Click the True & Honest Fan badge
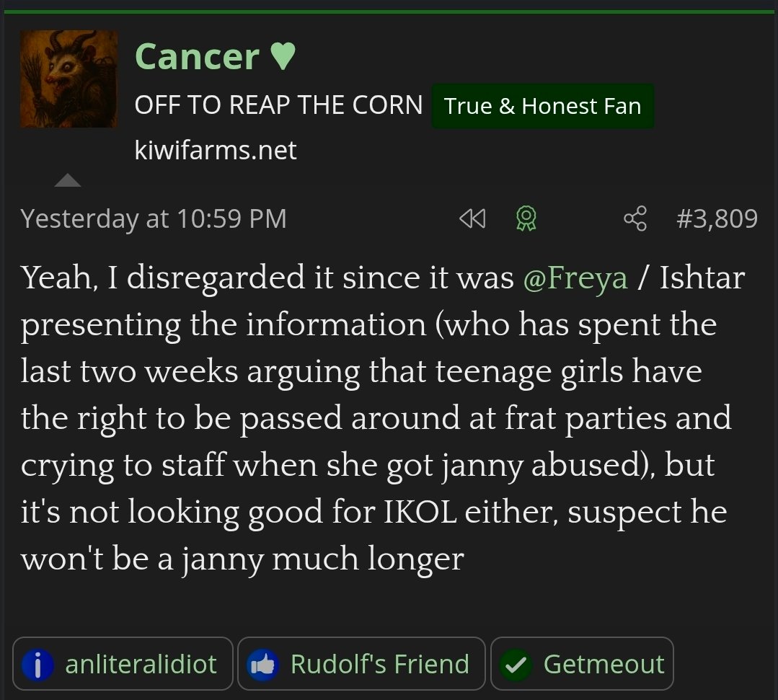The image size is (778, 700). (542, 107)
